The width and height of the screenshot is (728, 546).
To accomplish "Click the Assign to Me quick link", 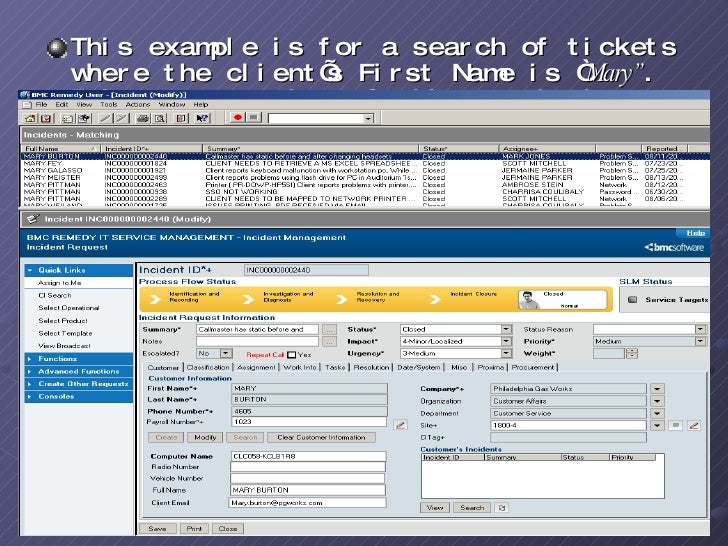I will point(59,283).
